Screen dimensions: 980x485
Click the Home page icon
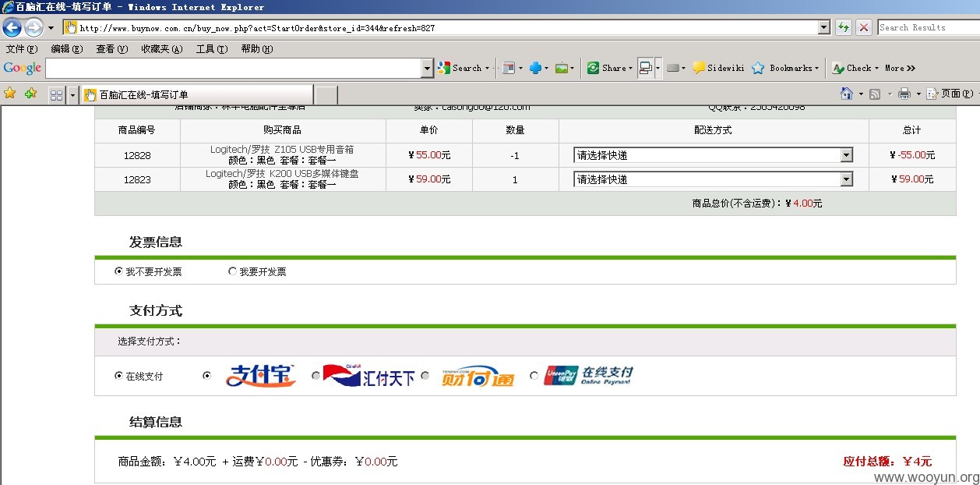847,94
